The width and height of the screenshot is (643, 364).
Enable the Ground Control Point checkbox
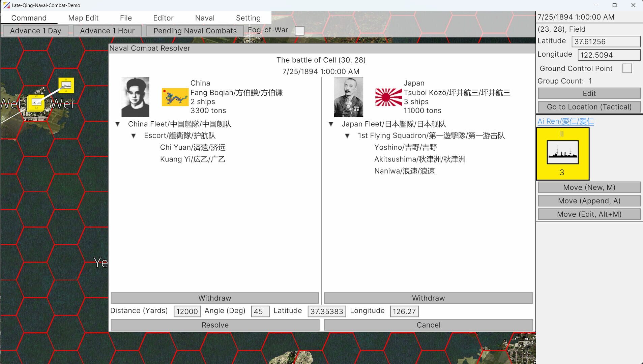627,68
